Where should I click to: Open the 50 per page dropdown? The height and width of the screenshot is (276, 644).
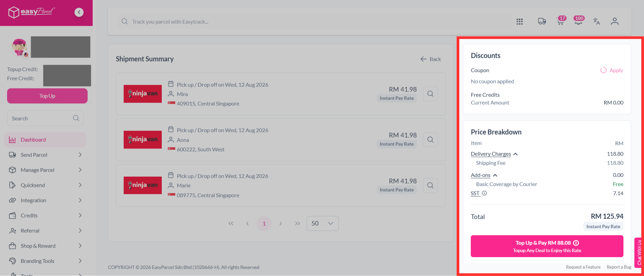[x=323, y=223]
